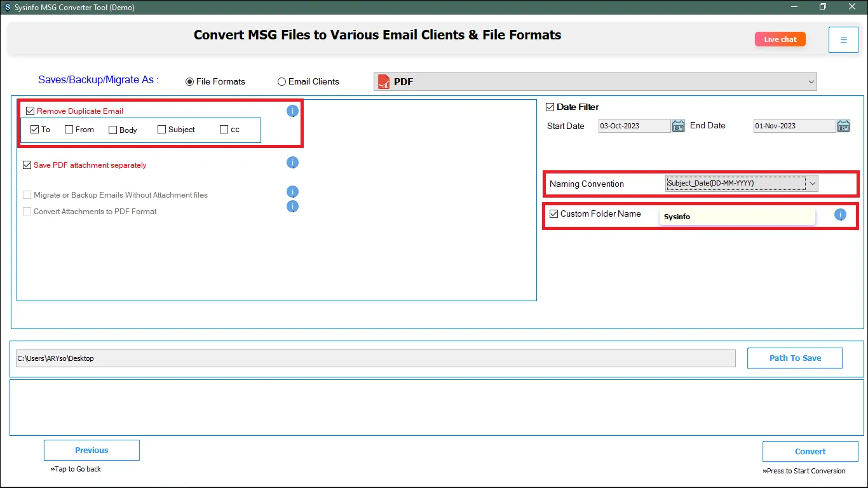The width and height of the screenshot is (868, 488).
Task: Select the File Formats radio button
Action: pos(189,82)
